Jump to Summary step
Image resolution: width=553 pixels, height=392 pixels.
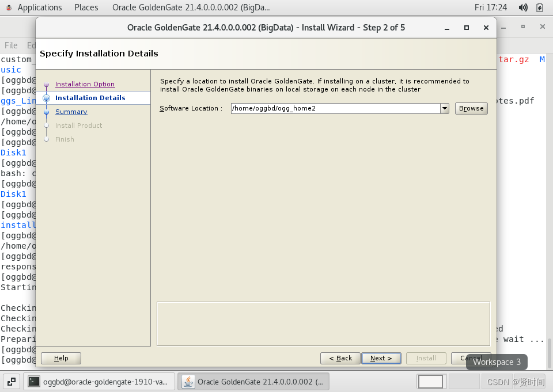[71, 112]
